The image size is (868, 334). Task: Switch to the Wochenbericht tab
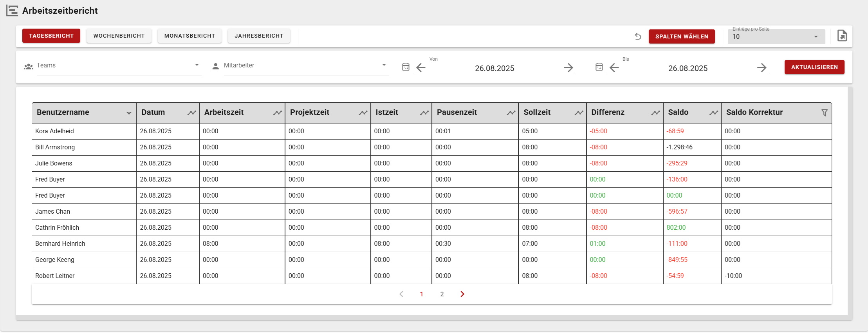point(119,36)
